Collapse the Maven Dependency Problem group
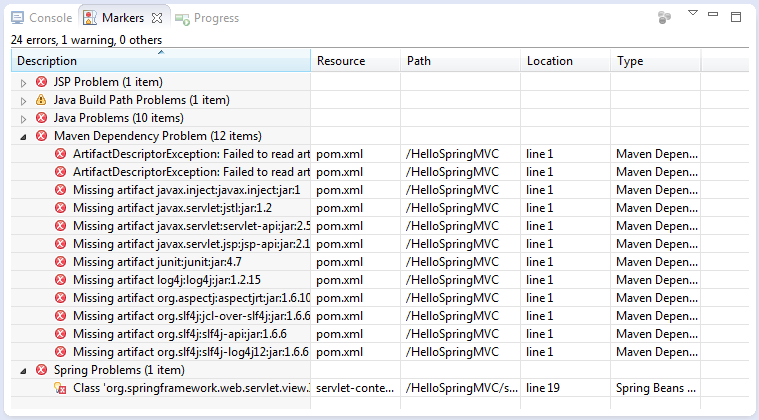 [x=23, y=137]
